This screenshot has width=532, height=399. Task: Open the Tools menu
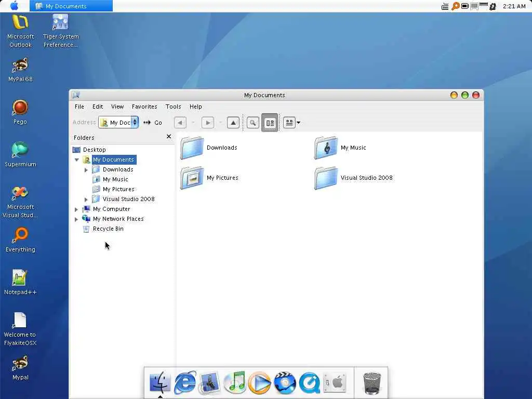coord(174,107)
